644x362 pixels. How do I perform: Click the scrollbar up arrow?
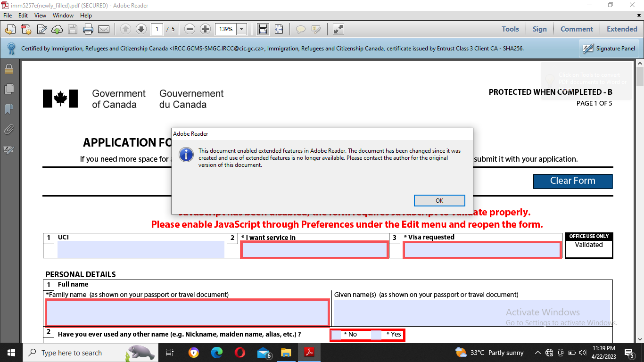(640, 63)
